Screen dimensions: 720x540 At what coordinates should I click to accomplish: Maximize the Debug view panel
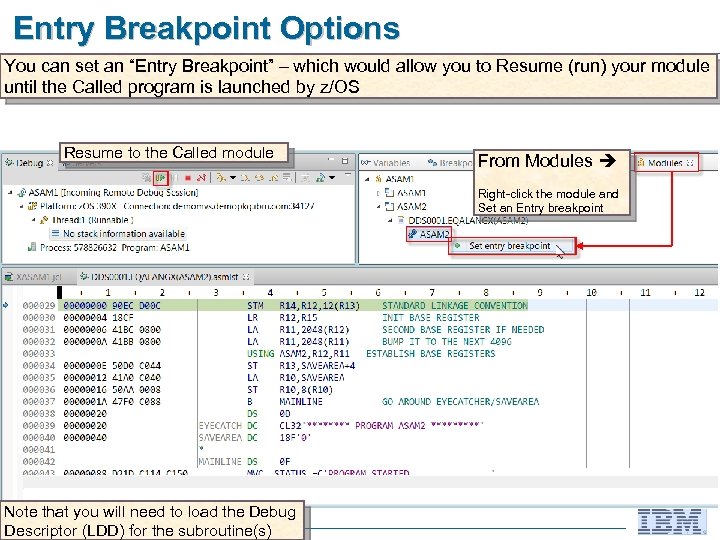[x=345, y=161]
